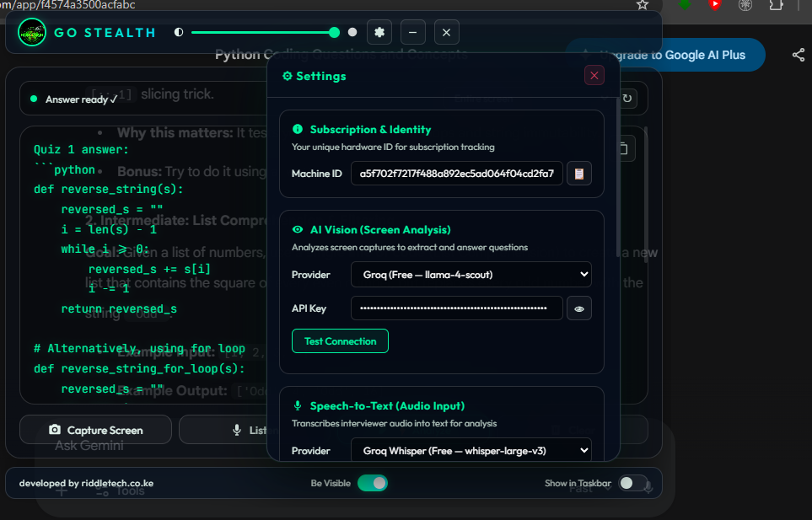Open the AI Vision Provider dropdown
The height and width of the screenshot is (520, 812).
coord(471,275)
